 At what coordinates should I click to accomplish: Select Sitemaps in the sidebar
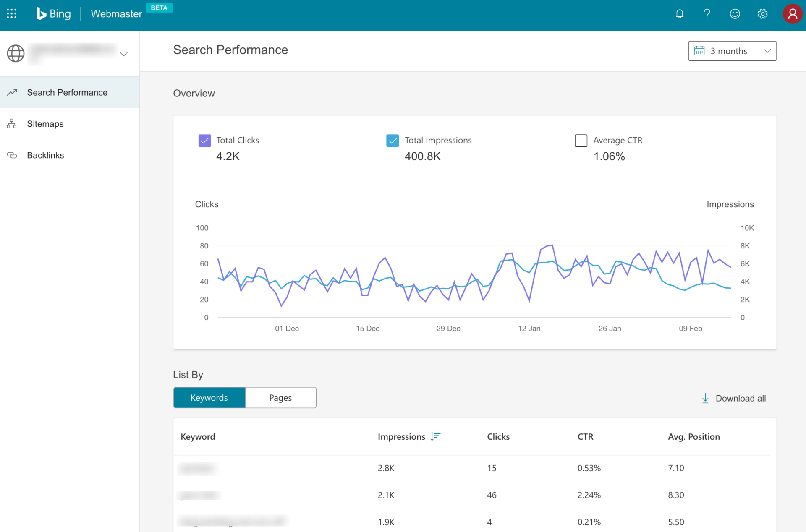[45, 124]
